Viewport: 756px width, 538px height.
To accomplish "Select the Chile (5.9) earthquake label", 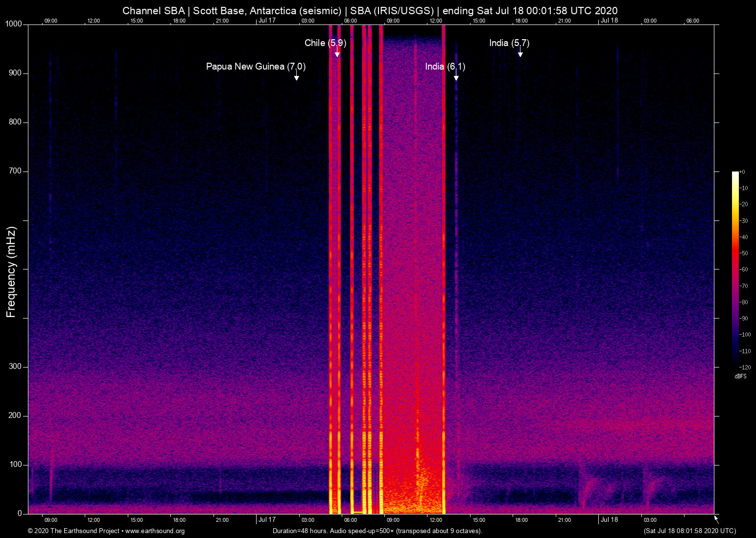I will tap(325, 43).
